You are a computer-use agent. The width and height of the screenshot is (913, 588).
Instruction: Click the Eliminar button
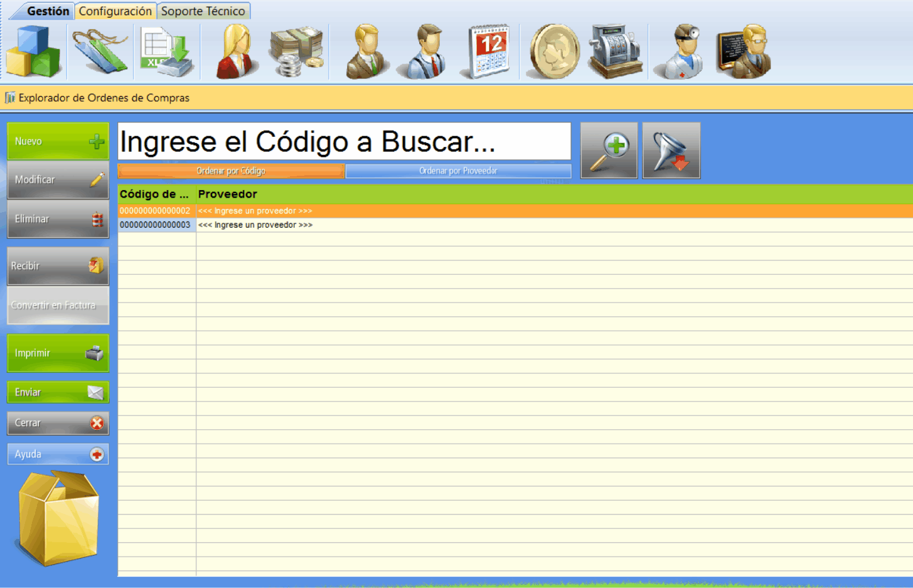(x=58, y=219)
